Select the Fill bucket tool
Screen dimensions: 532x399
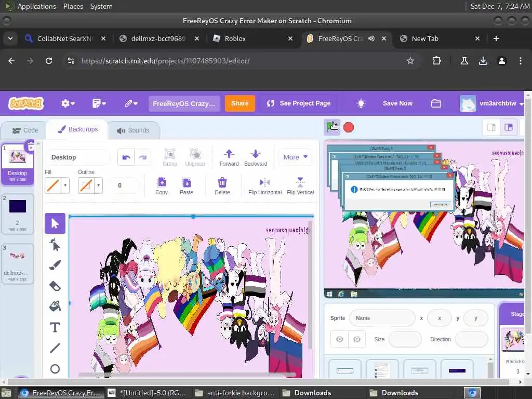coord(55,307)
